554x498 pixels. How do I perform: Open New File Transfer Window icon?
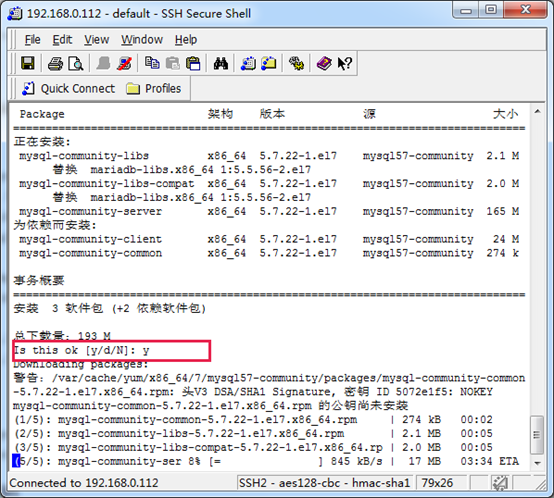click(269, 64)
